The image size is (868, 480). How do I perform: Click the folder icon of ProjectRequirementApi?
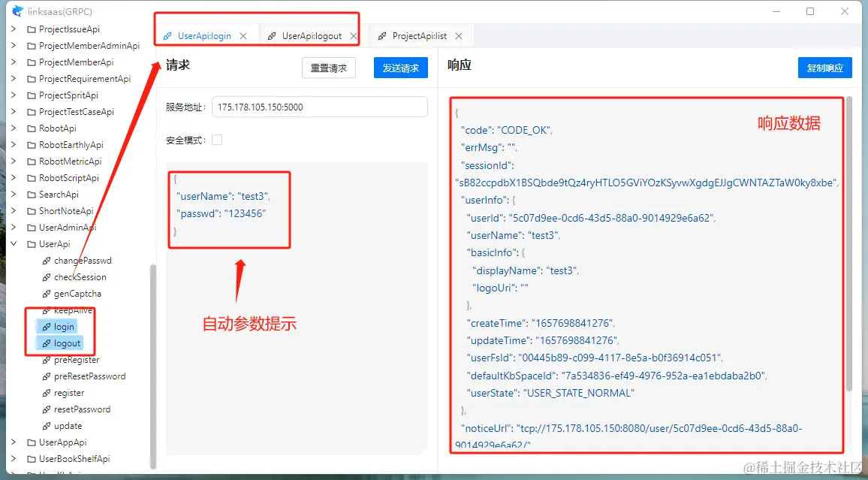click(31, 79)
